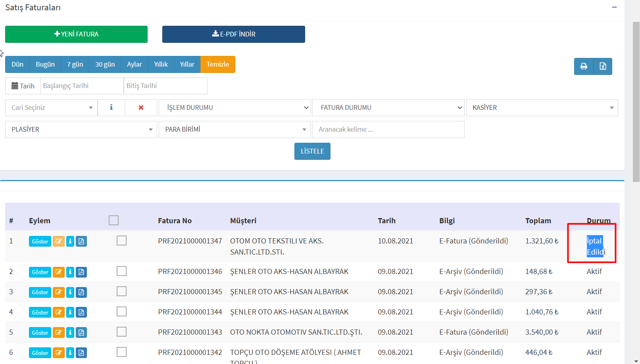This screenshot has height=364, width=640.
Task: Click the Excel export icon
Action: click(603, 66)
